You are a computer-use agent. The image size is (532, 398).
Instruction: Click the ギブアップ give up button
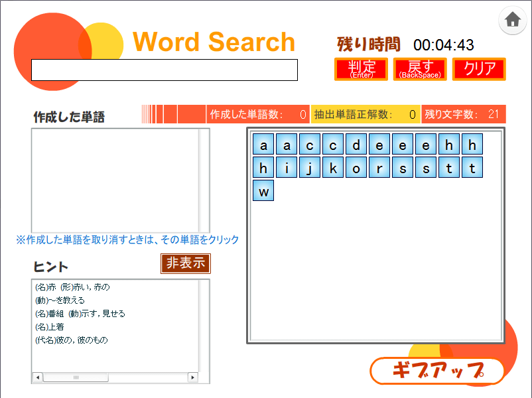click(x=438, y=371)
